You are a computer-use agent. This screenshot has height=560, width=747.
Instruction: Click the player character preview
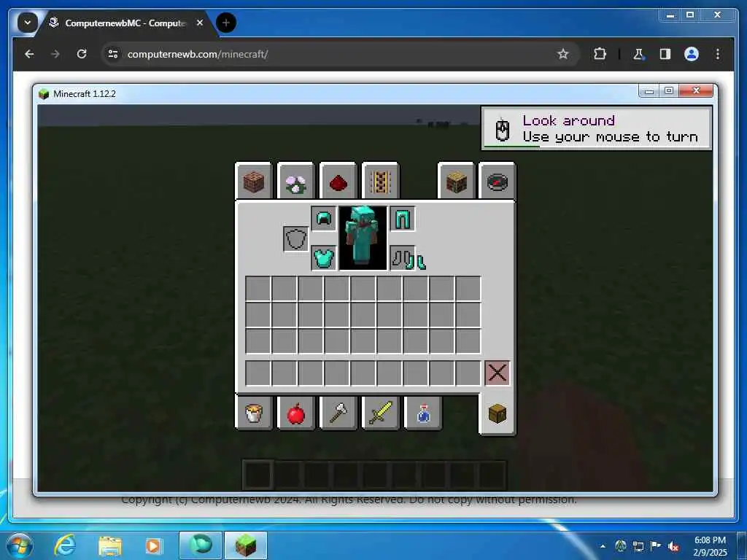[363, 238]
